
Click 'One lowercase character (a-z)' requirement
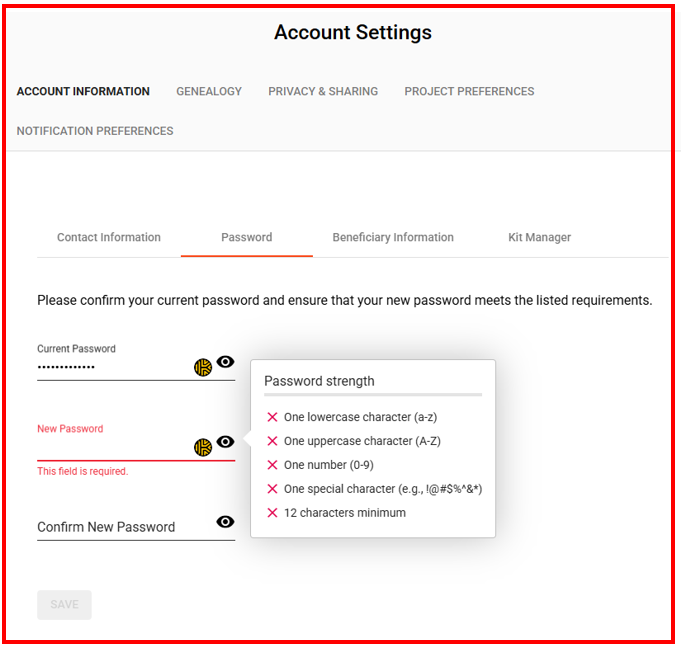(360, 417)
